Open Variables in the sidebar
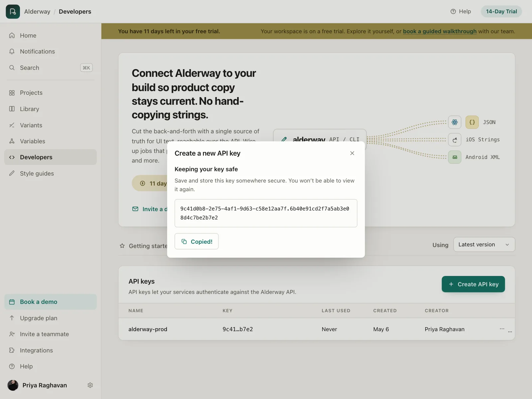 [x=51, y=141]
